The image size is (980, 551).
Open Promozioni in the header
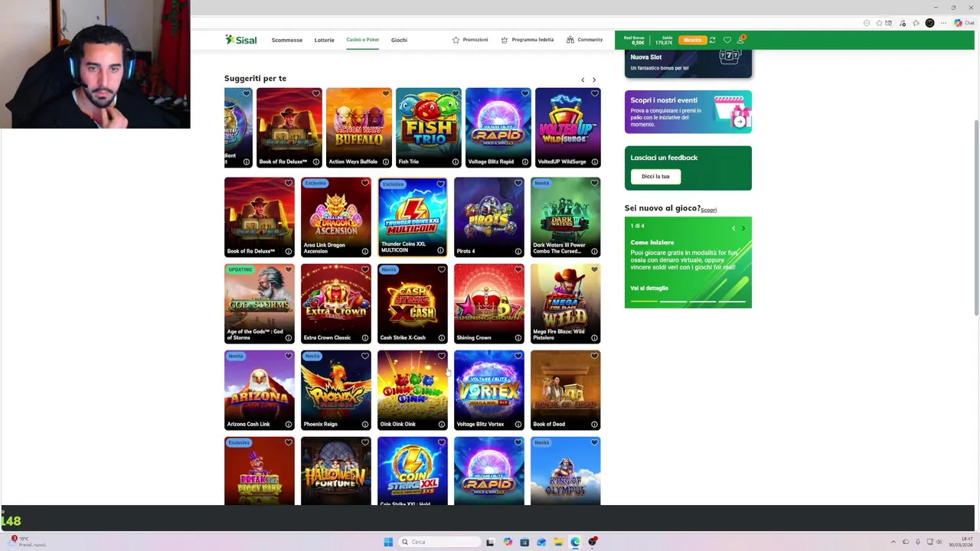point(469,40)
